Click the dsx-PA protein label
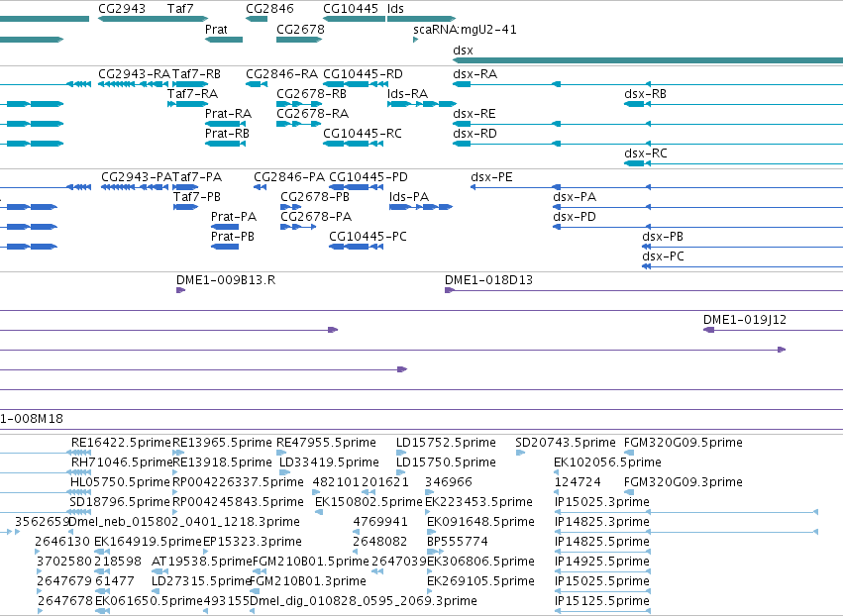This screenshot has width=843, height=616. tap(575, 197)
